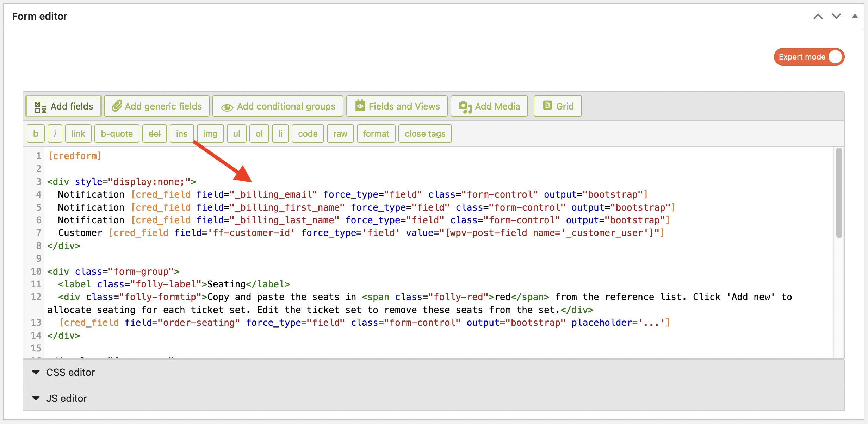Insert a code tag
The image size is (868, 424).
click(x=308, y=133)
